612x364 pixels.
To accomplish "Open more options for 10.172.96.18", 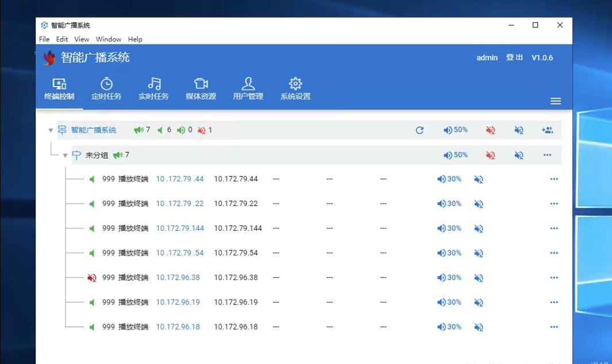I will (554, 327).
